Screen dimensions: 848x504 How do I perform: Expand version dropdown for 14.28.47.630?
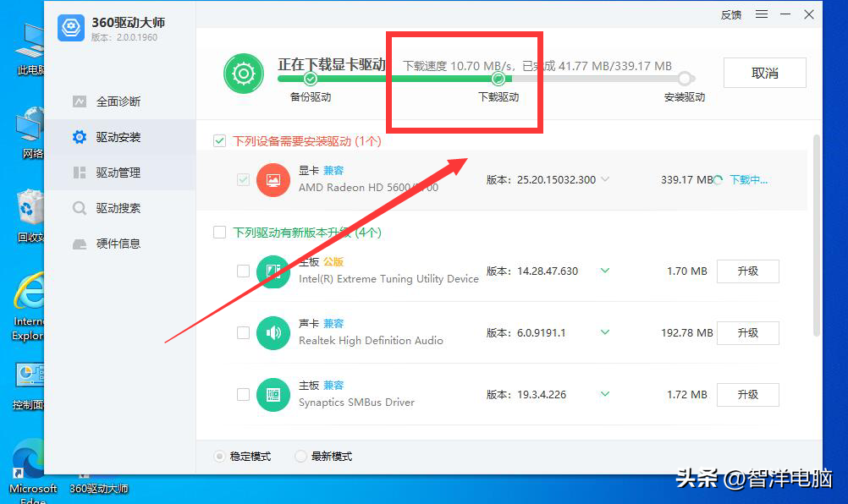point(604,271)
